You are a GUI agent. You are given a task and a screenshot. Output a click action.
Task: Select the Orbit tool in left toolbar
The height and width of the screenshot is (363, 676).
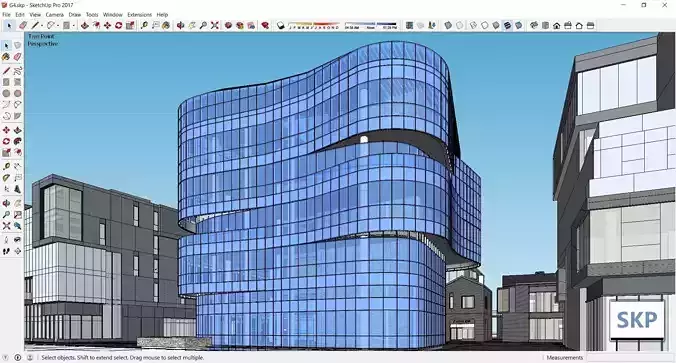click(x=6, y=203)
